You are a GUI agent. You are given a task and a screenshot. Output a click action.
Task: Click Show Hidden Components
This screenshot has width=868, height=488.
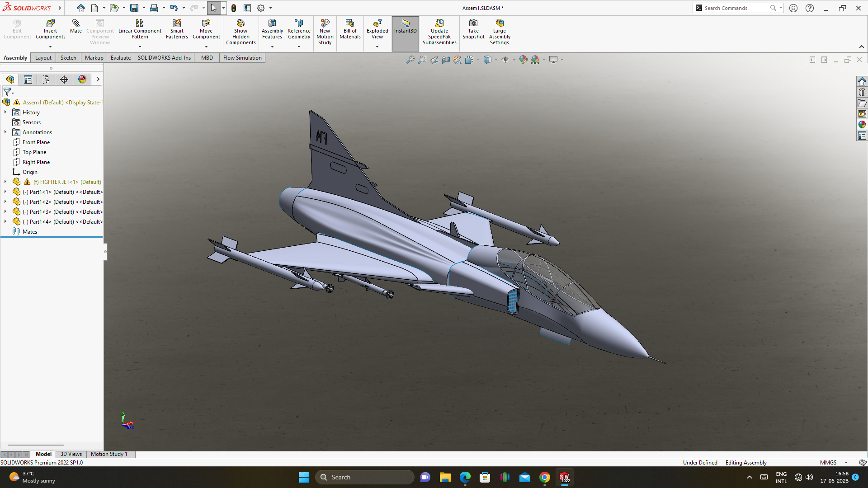(241, 32)
